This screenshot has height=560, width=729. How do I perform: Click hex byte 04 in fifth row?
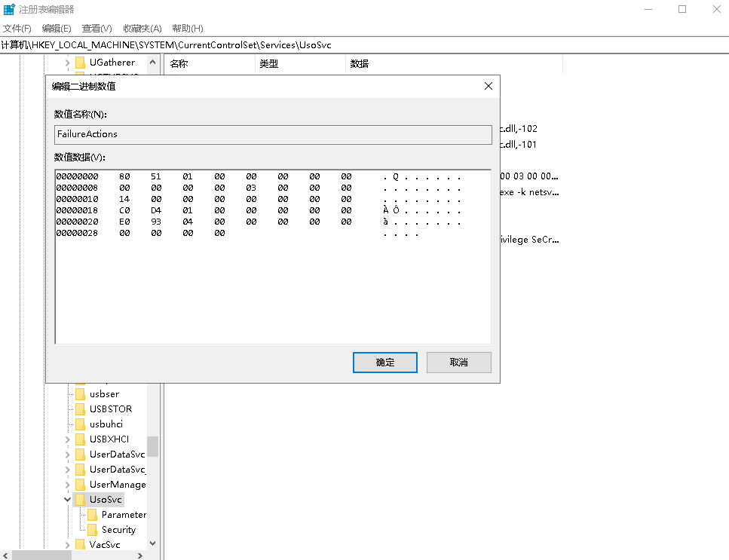pyautogui.click(x=188, y=222)
